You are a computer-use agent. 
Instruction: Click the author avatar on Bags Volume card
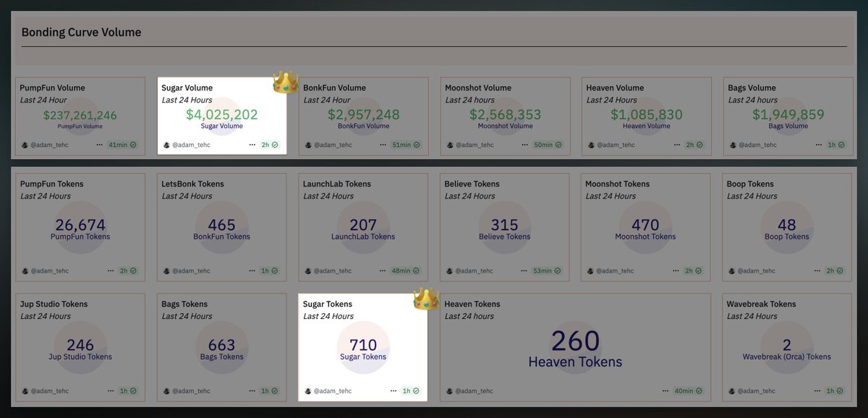733,145
